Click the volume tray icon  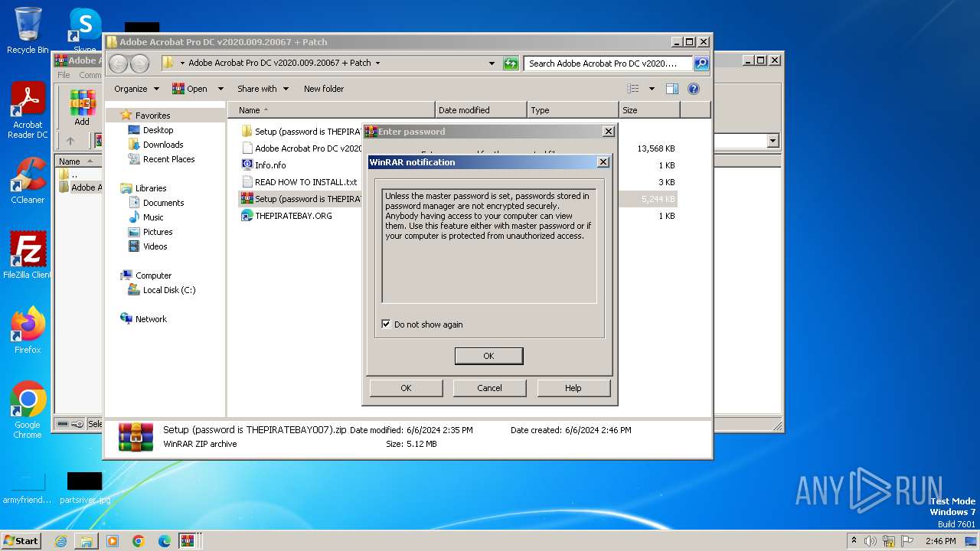pos(871,541)
